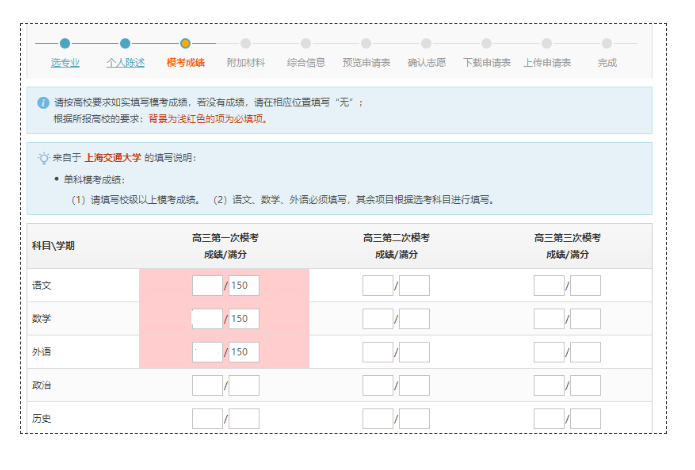The height and width of the screenshot is (470, 695).
Task: Click the gray 附加材料 step circle
Action: 245,43
